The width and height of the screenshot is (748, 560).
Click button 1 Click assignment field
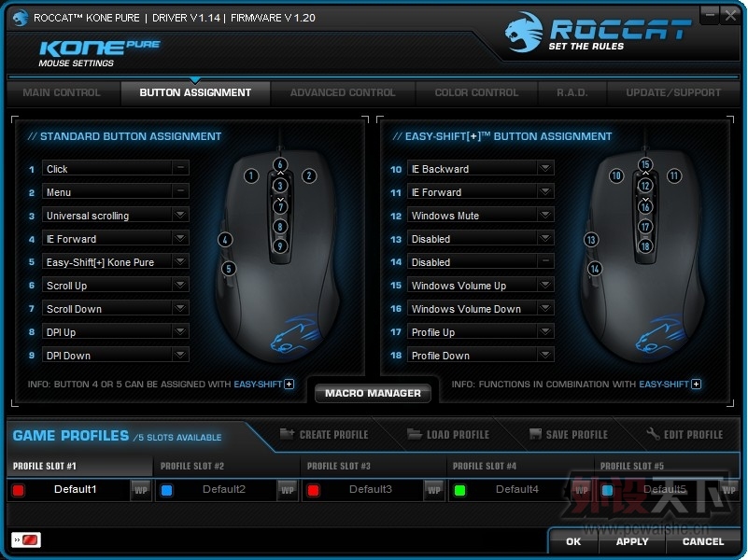tap(116, 168)
